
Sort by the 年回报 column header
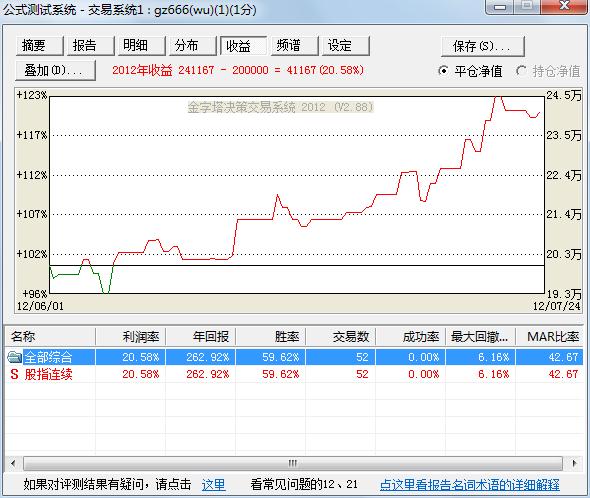click(x=201, y=337)
